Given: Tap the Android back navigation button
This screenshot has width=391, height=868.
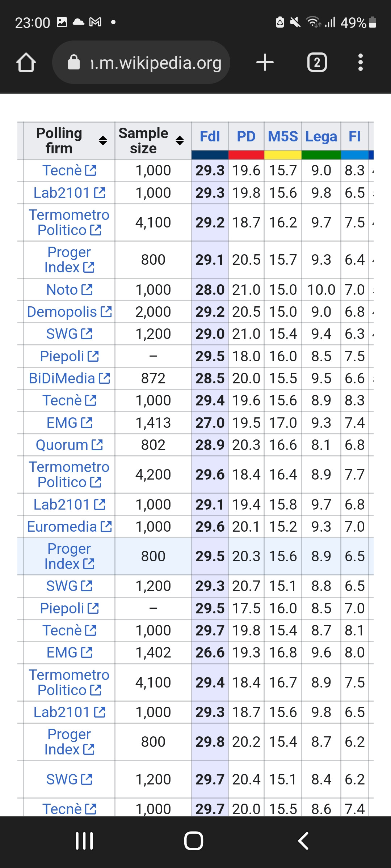Looking at the screenshot, I should (303, 841).
